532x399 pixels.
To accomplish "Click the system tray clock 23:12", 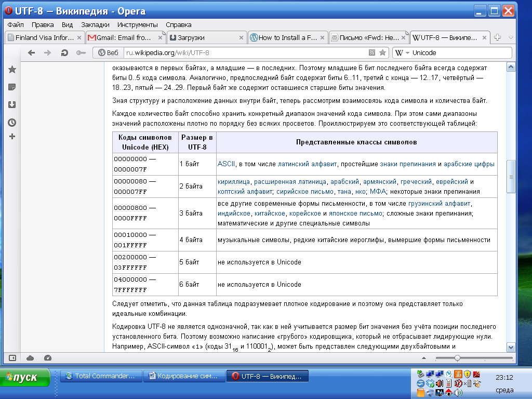I will pyautogui.click(x=504, y=377).
